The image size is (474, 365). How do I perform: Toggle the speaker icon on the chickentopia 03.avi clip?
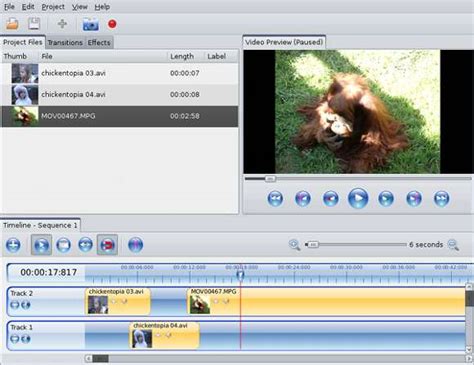[124, 301]
